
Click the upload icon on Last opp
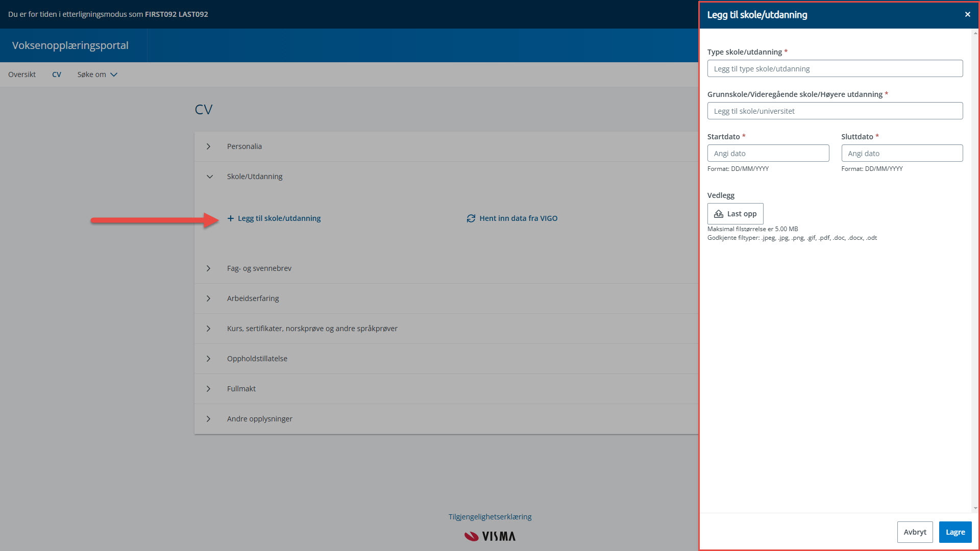[719, 214]
